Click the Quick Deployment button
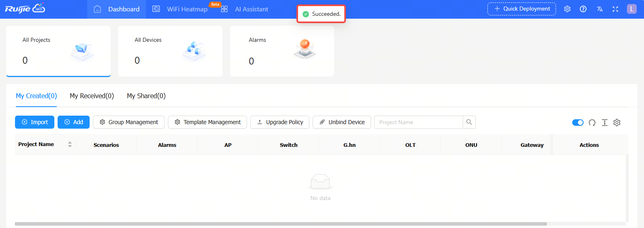 tap(522, 9)
